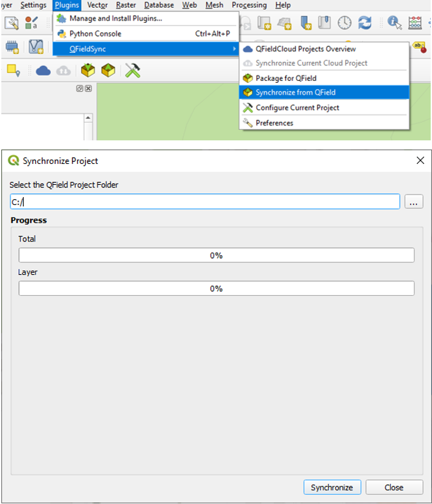The height and width of the screenshot is (504, 432).
Task: Click the new map view icon
Action: (264, 23)
